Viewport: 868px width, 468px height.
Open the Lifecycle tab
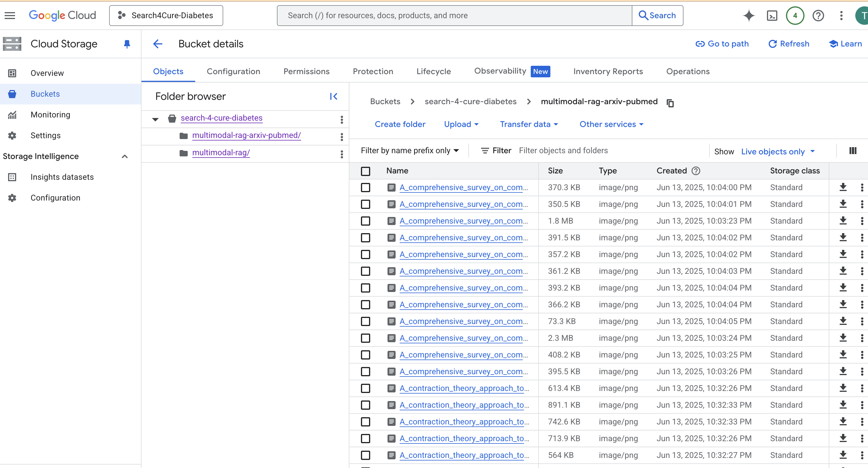coord(433,71)
